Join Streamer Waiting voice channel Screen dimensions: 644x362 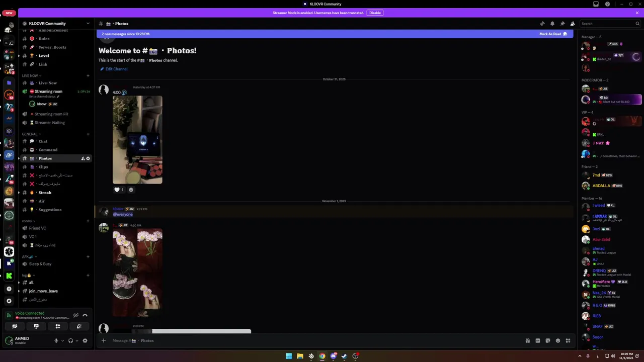(56, 123)
